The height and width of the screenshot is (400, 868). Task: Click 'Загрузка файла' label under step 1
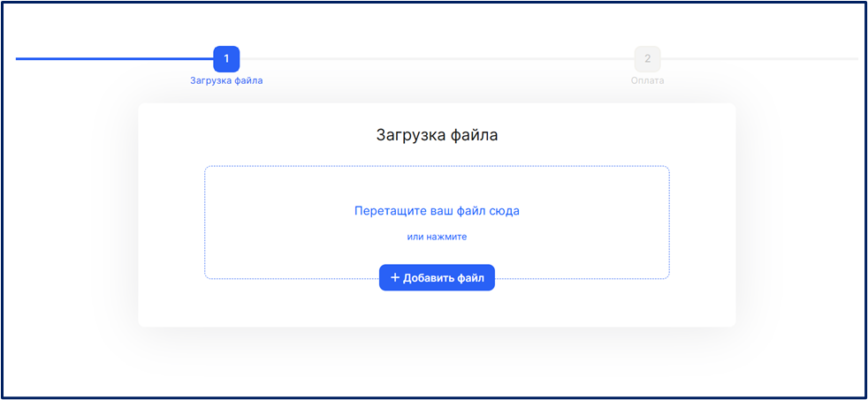pos(226,80)
